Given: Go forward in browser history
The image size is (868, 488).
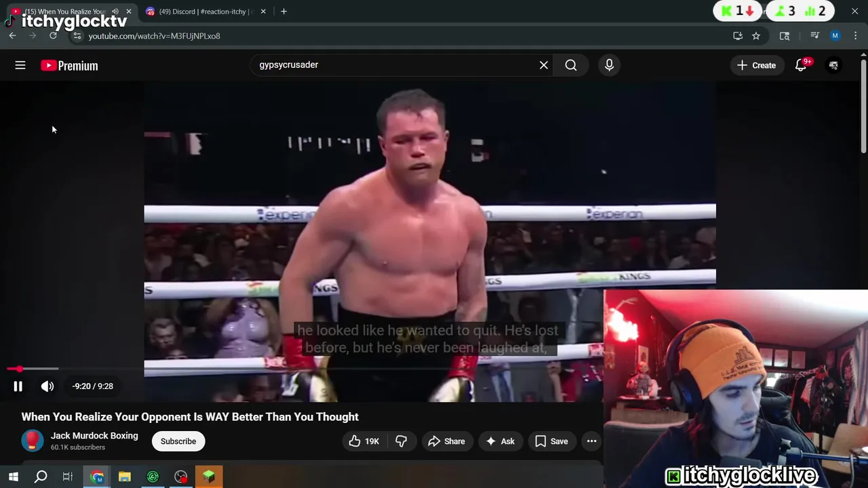Looking at the screenshot, I should click(x=33, y=36).
